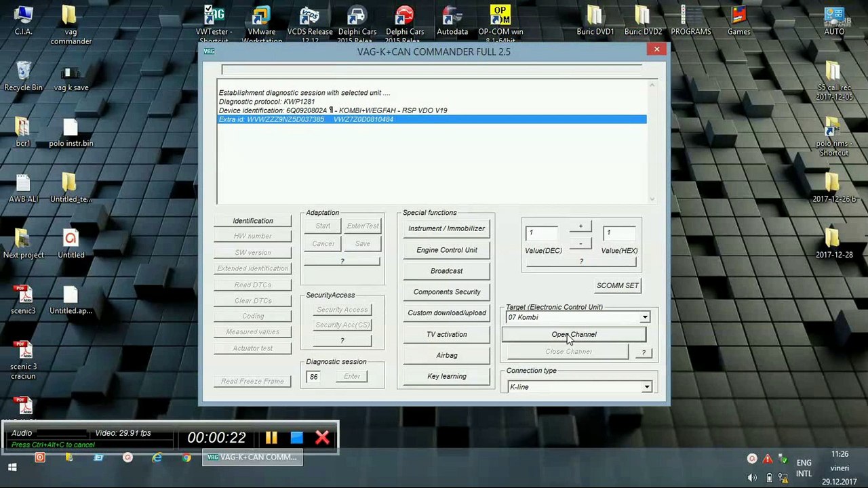
Task: Click the Value(DEC) input field
Action: (x=542, y=233)
